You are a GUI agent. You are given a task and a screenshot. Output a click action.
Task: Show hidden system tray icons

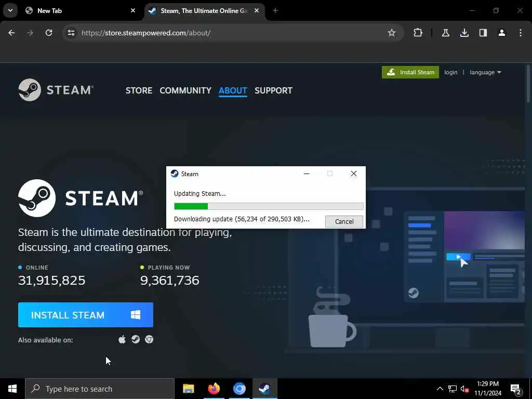(x=440, y=389)
